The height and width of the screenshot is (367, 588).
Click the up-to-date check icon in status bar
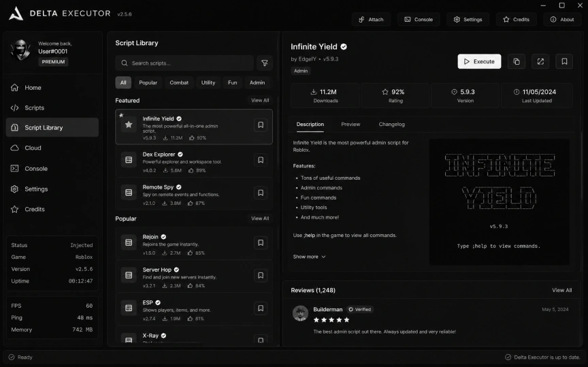508,357
